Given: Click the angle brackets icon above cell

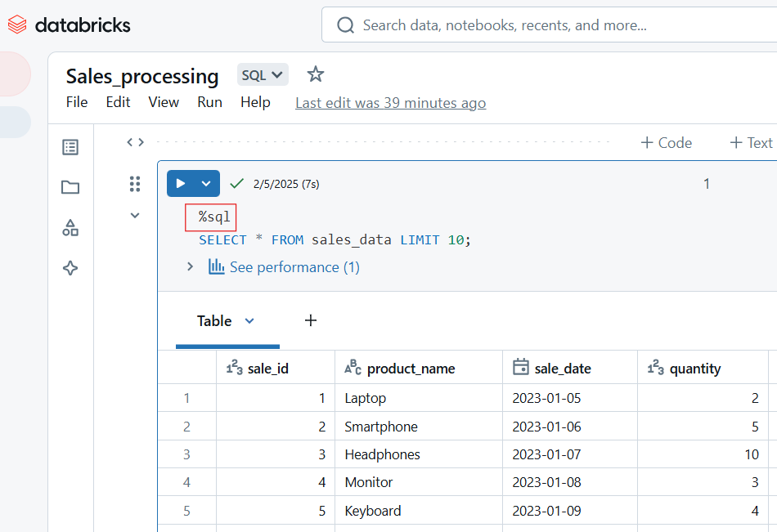Looking at the screenshot, I should [135, 143].
